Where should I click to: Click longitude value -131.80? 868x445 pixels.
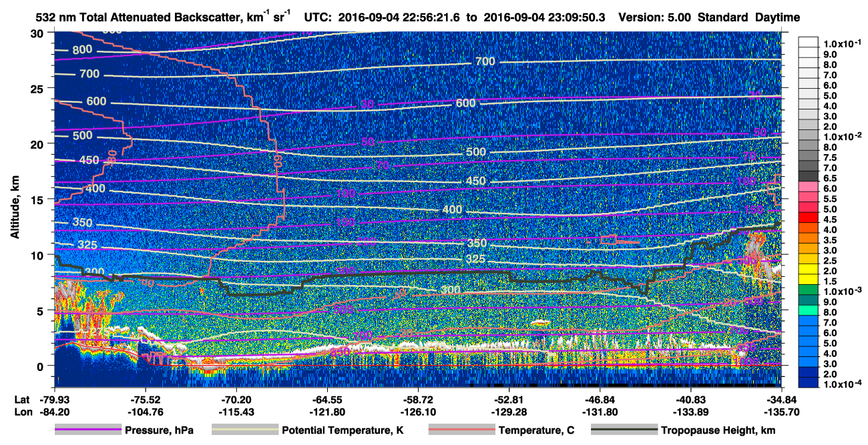click(x=600, y=412)
